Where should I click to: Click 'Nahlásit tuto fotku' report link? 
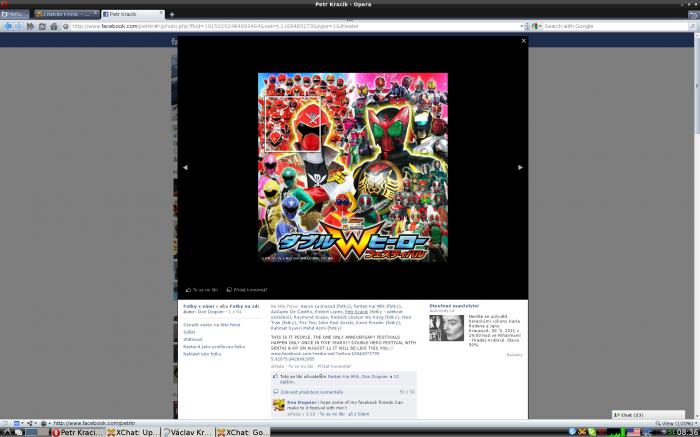(x=202, y=354)
